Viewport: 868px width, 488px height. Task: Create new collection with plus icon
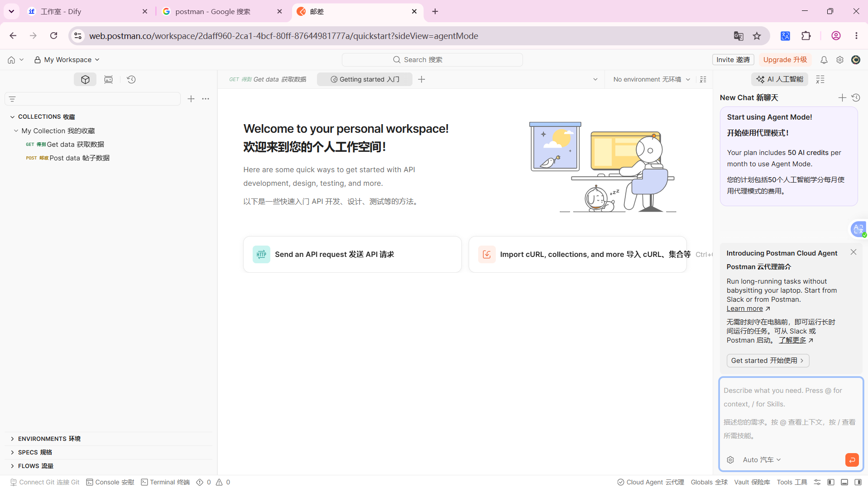(x=191, y=99)
